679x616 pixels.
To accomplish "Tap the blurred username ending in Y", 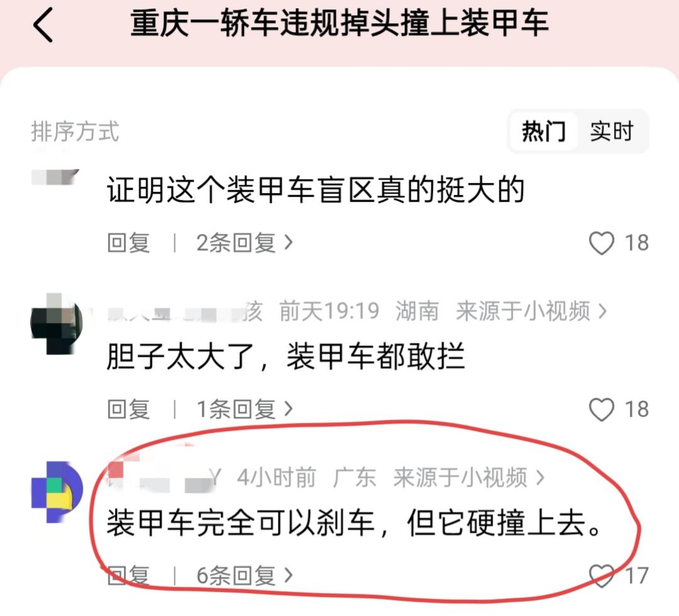I will pyautogui.click(x=165, y=477).
